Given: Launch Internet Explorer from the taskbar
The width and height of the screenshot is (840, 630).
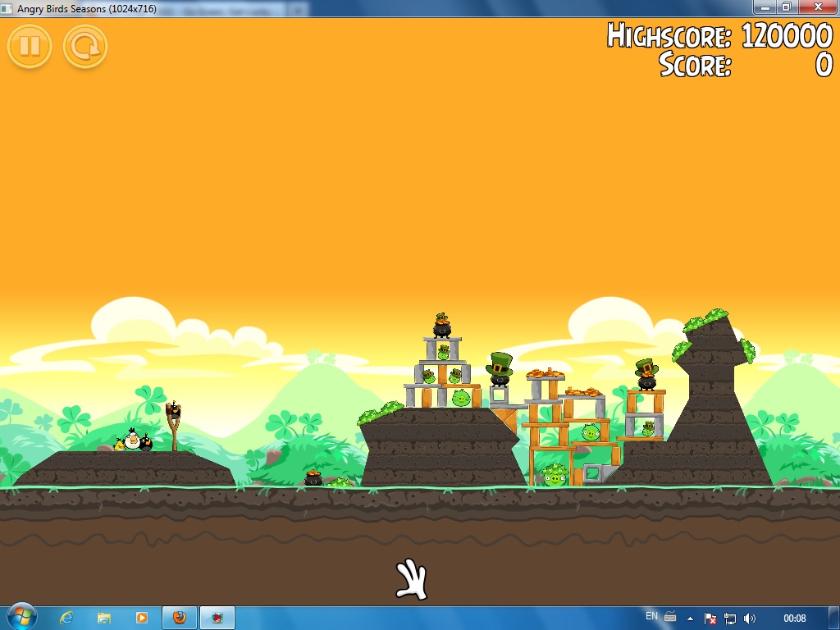Looking at the screenshot, I should click(67, 617).
